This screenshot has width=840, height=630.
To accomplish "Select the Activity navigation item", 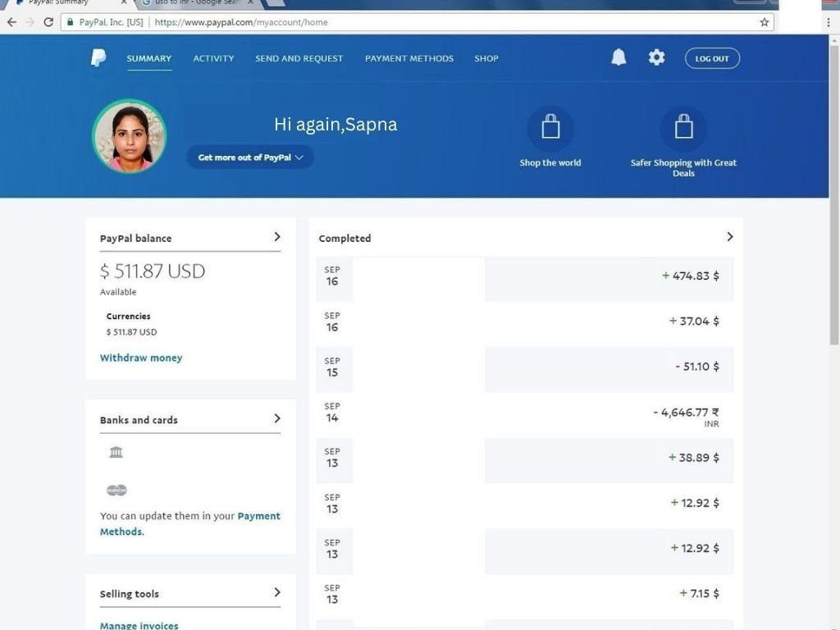I will click(x=214, y=58).
